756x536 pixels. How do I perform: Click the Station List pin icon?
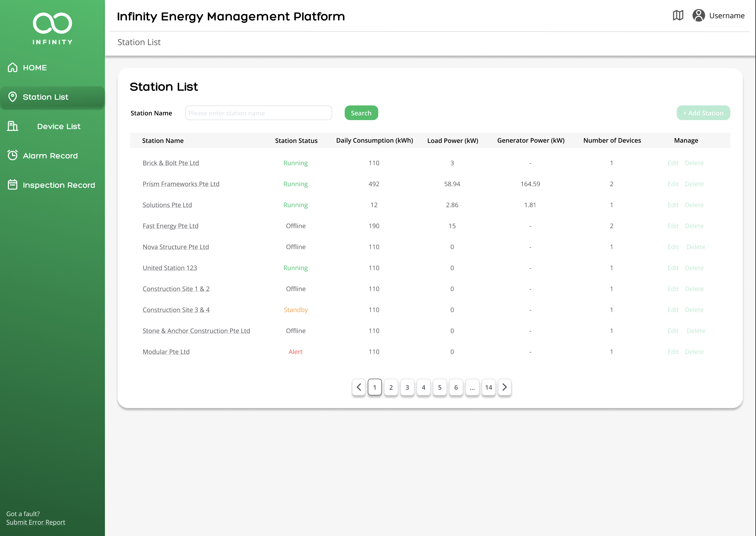[x=13, y=97]
